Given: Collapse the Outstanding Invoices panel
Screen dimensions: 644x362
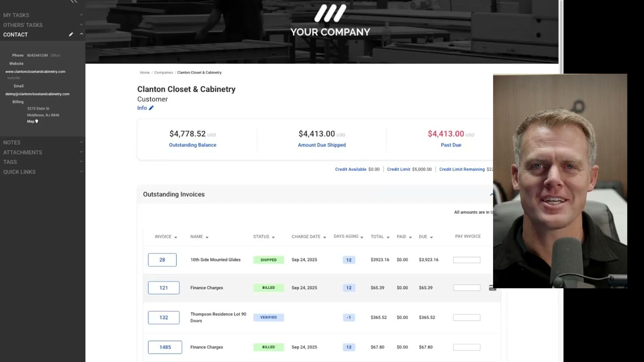Looking at the screenshot, I should 492,195.
